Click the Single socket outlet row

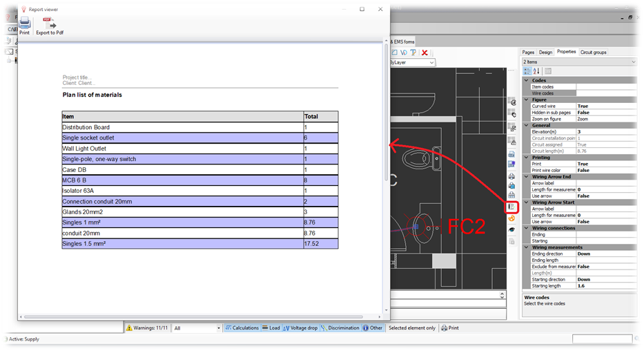click(x=200, y=137)
